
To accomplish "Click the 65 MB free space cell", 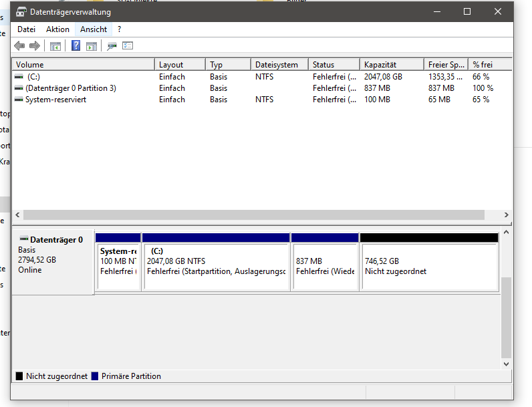I will [439, 100].
